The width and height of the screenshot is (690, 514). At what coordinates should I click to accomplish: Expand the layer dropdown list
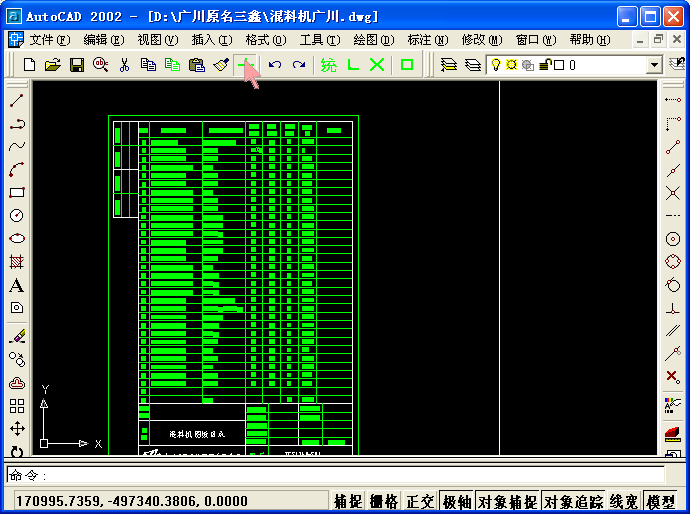tap(654, 65)
